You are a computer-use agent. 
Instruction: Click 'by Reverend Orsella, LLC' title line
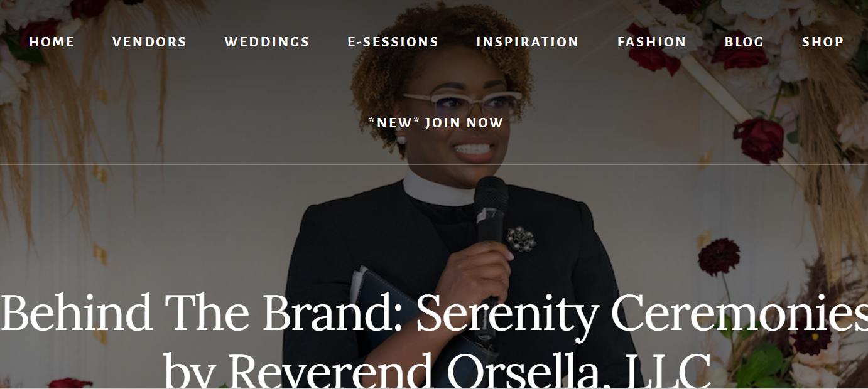pos(437,370)
